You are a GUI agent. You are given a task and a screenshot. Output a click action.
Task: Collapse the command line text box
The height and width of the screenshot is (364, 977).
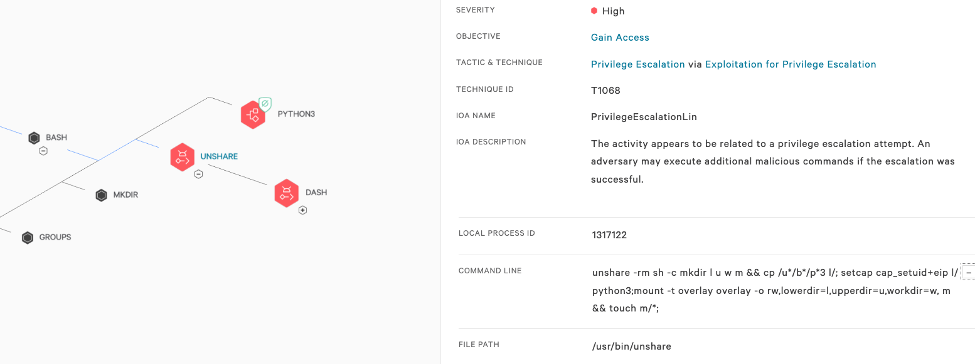coord(968,272)
